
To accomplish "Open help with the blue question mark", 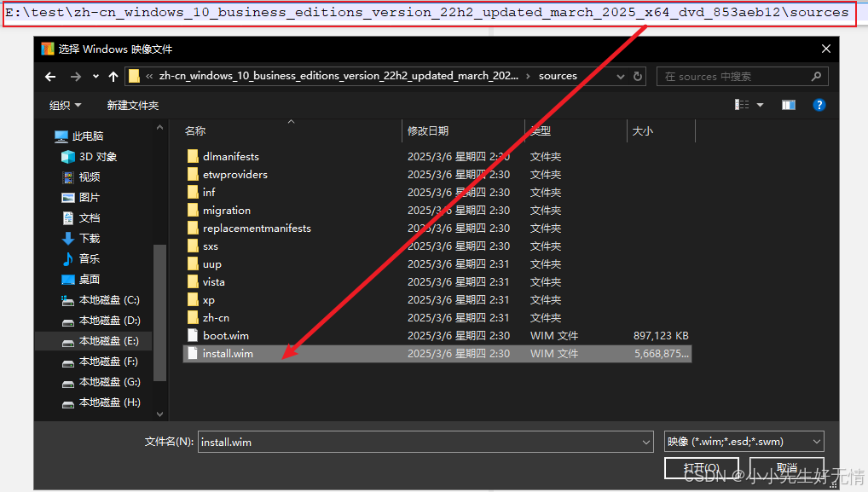I will (x=819, y=104).
